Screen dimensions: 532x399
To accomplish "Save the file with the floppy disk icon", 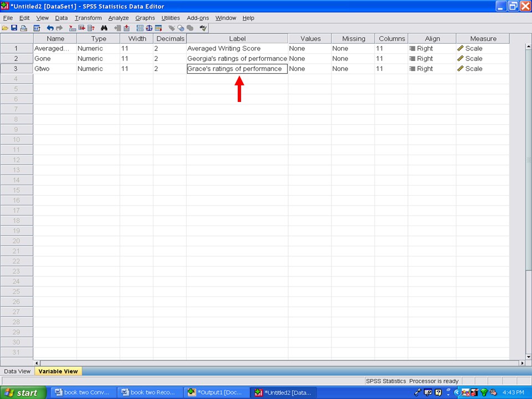I will [x=14, y=28].
